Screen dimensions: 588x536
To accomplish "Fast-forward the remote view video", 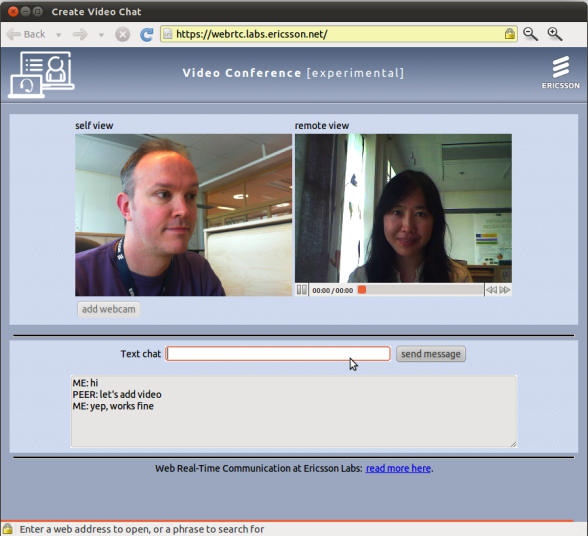I will [505, 290].
